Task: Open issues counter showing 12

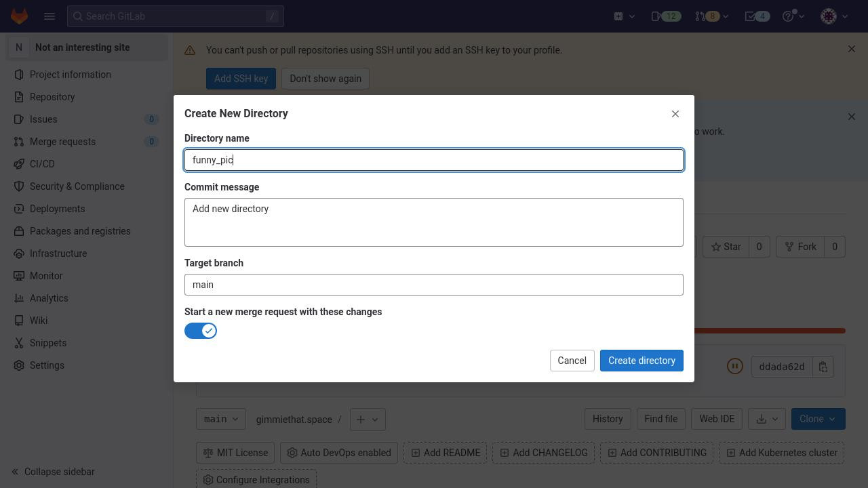Action: 666,16
